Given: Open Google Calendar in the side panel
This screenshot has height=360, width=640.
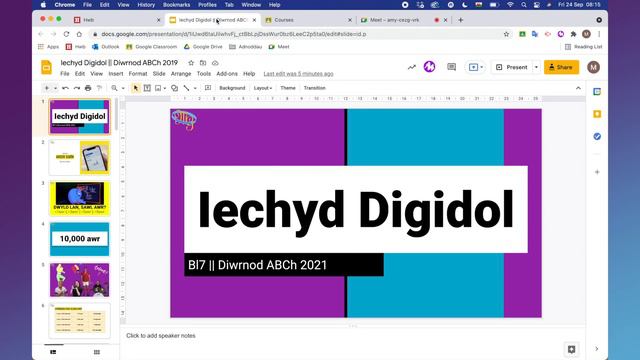Looking at the screenshot, I should tap(597, 92).
